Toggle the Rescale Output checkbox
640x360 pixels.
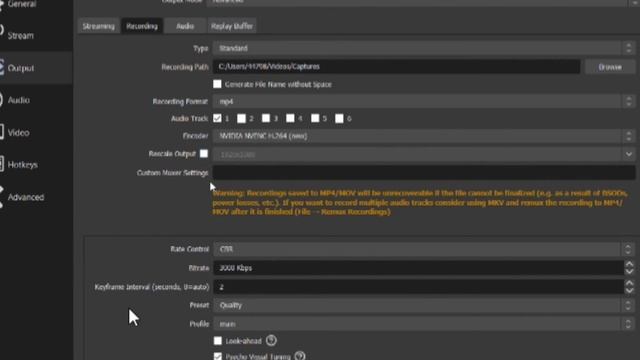point(204,153)
